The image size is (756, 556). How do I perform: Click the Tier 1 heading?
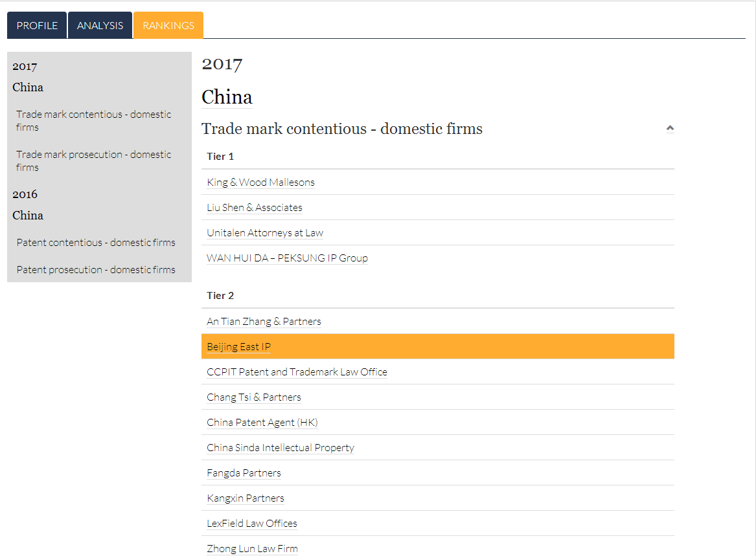[220, 156]
